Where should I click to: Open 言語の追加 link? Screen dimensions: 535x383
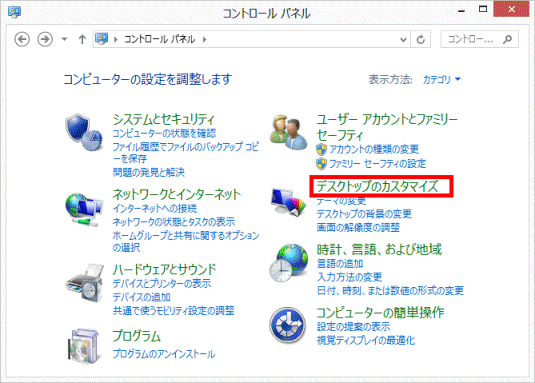[340, 264]
